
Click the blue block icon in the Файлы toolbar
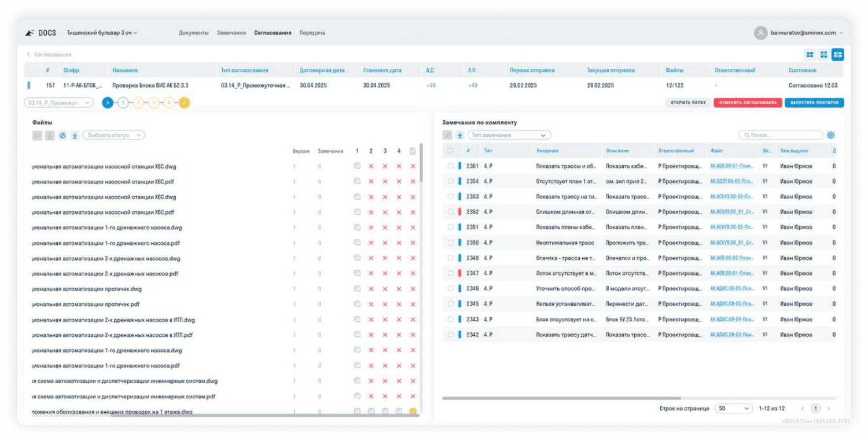[62, 135]
